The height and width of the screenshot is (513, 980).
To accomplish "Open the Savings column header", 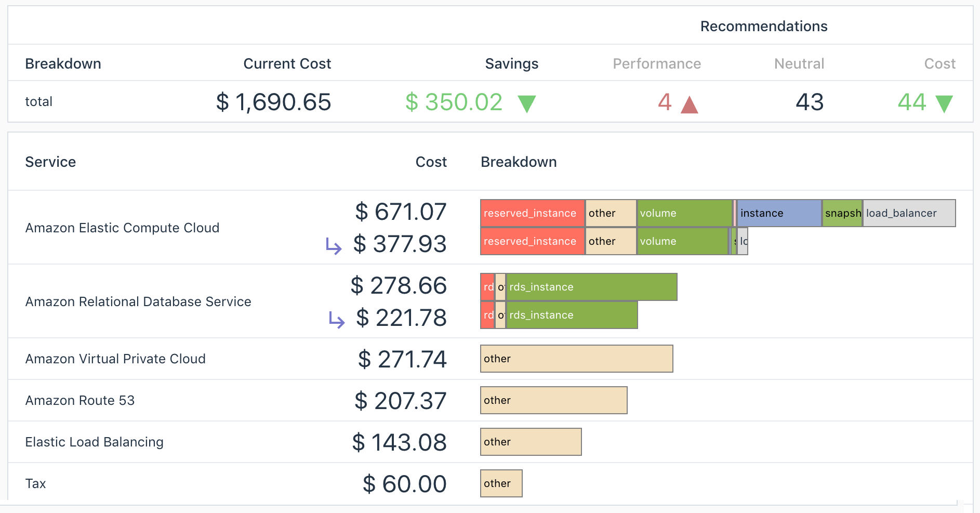I will (x=512, y=63).
